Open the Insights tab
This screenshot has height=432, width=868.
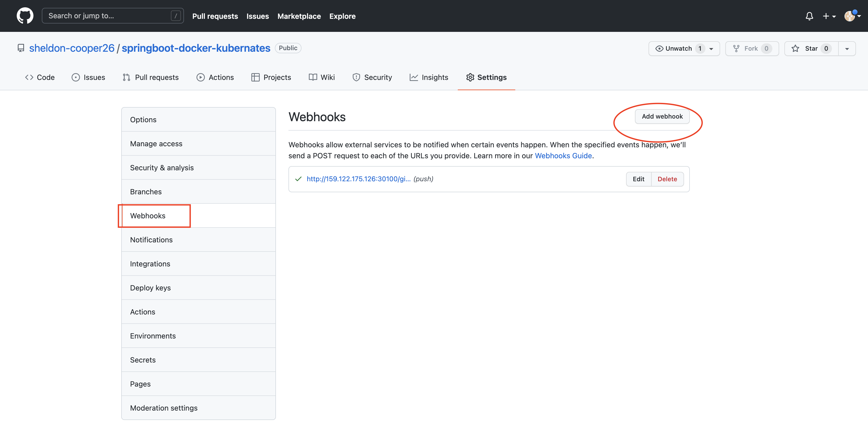pyautogui.click(x=429, y=77)
